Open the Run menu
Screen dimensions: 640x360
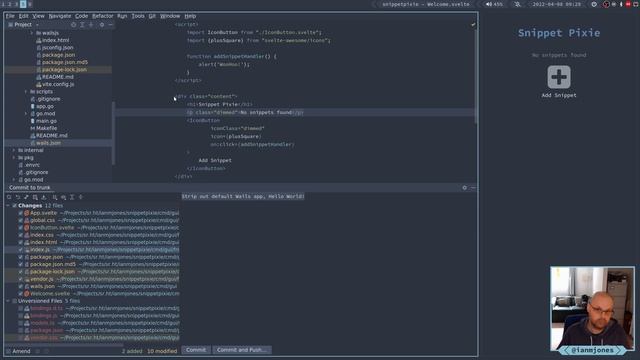(122, 16)
